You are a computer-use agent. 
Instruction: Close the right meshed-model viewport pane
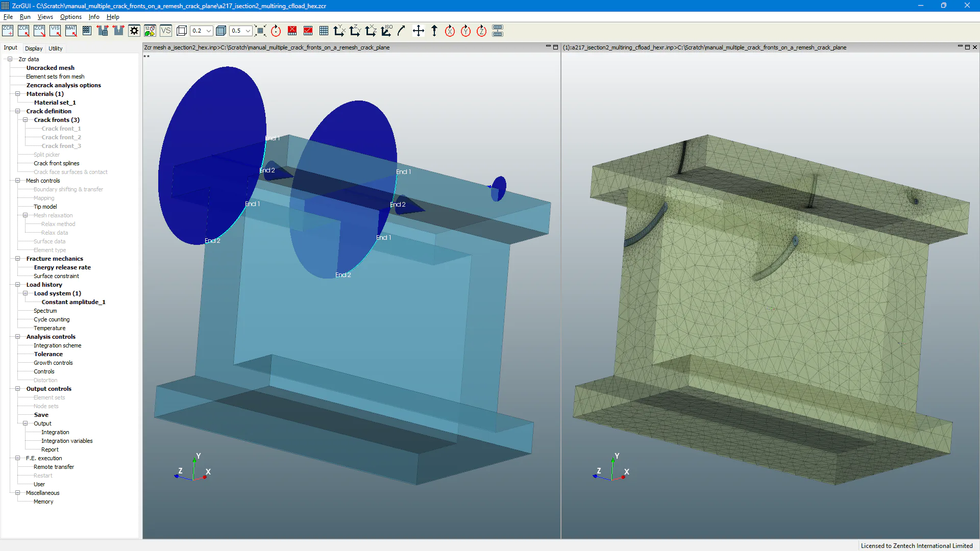[x=974, y=47]
